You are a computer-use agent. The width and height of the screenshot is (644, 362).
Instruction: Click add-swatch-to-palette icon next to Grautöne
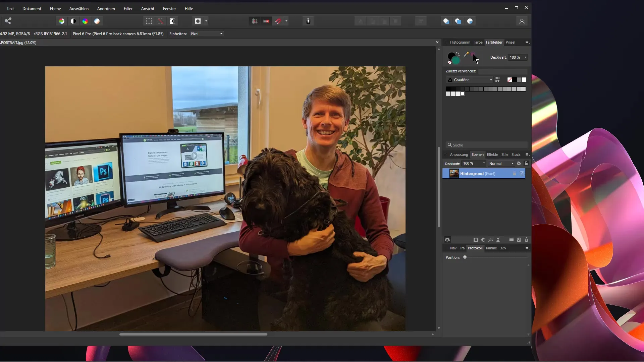click(x=497, y=80)
